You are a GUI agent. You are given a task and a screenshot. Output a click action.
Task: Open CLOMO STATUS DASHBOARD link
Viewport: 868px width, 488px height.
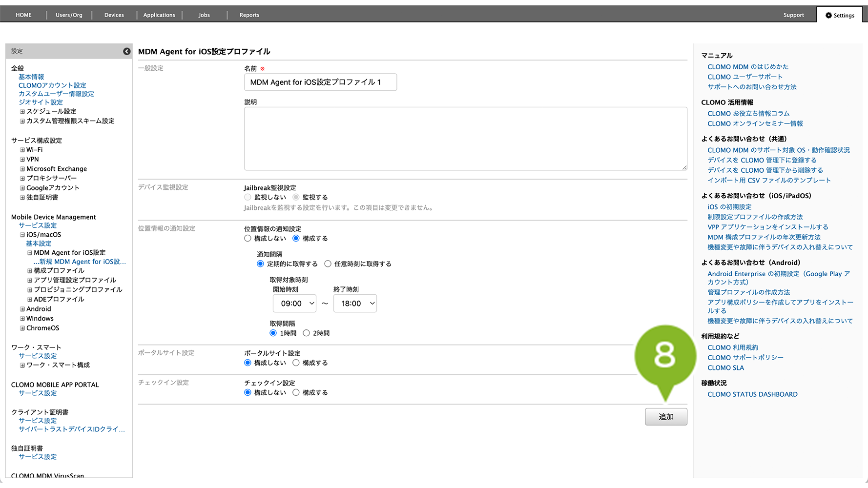(x=752, y=394)
